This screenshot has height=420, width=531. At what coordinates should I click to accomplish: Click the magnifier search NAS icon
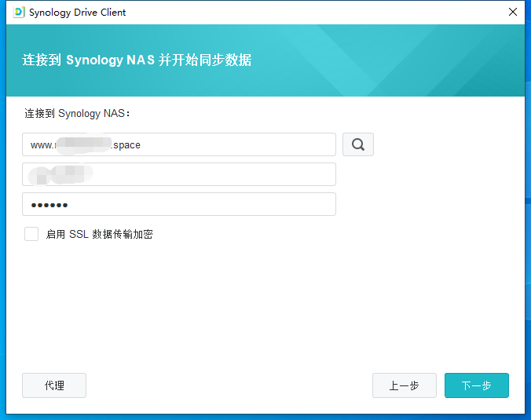point(358,144)
